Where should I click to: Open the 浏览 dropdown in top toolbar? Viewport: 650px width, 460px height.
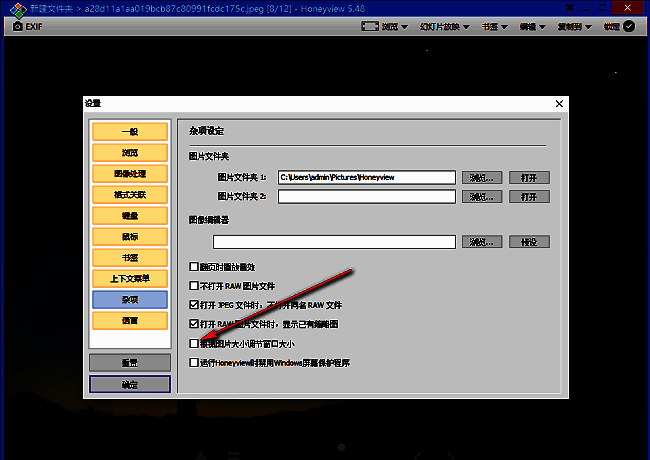pyautogui.click(x=392, y=27)
